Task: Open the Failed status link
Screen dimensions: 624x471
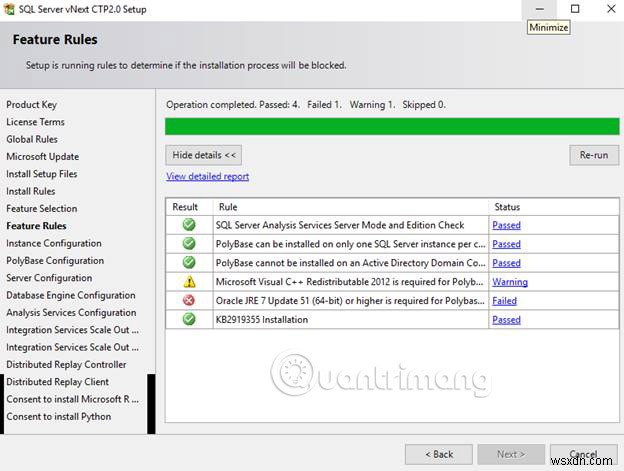Action: [x=504, y=301]
